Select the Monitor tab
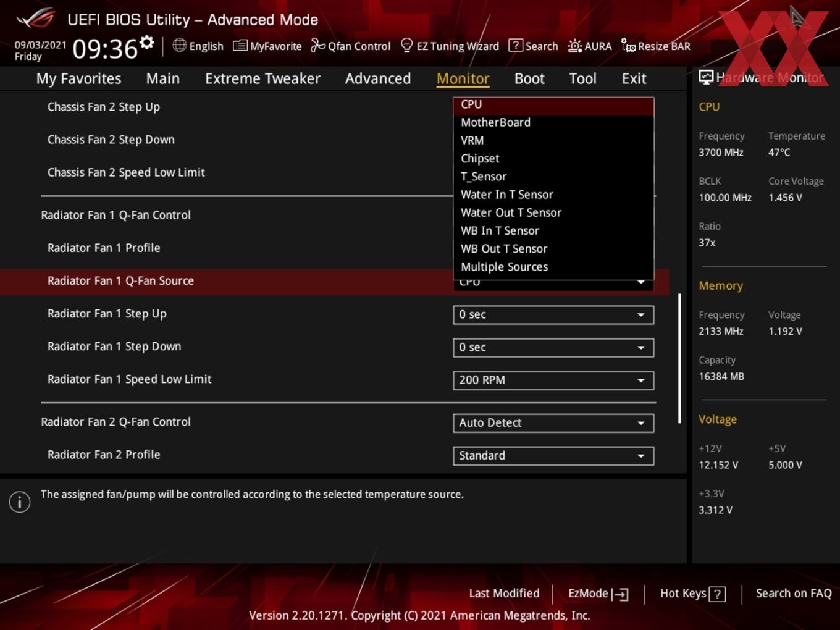This screenshot has height=630, width=840. click(x=463, y=78)
